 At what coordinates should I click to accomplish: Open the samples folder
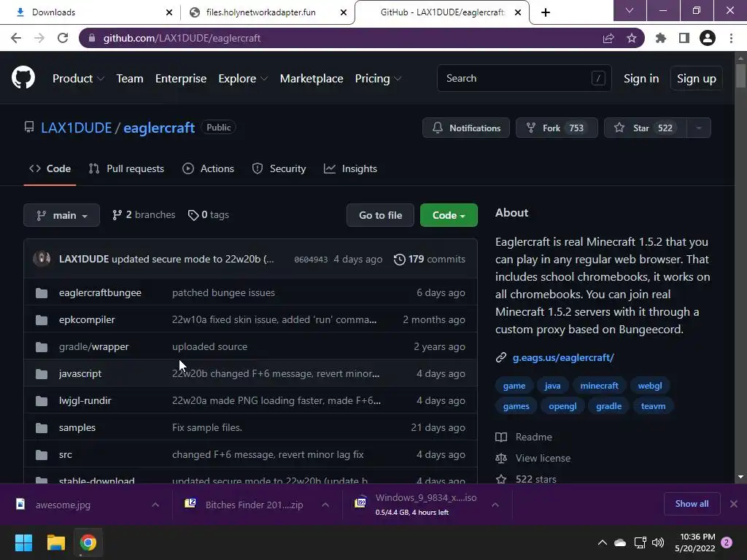77,427
